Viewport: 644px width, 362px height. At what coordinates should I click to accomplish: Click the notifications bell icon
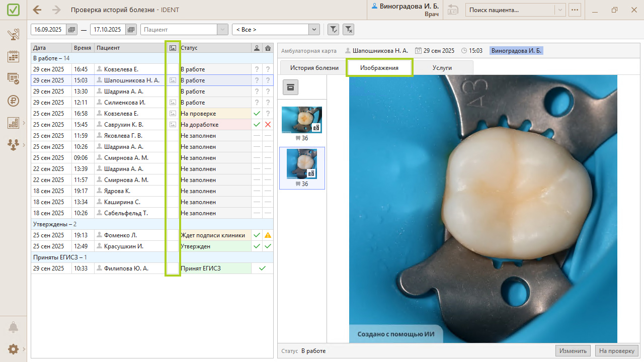click(13, 327)
